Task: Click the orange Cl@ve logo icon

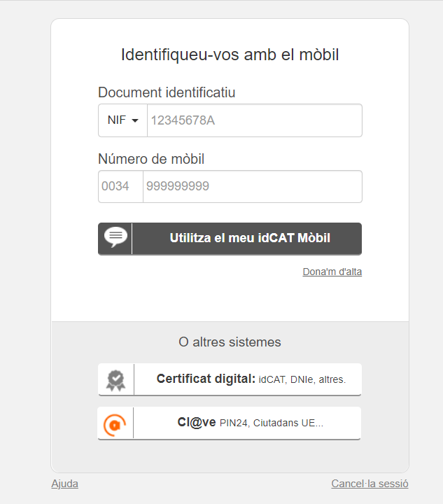Action: pyautogui.click(x=115, y=425)
